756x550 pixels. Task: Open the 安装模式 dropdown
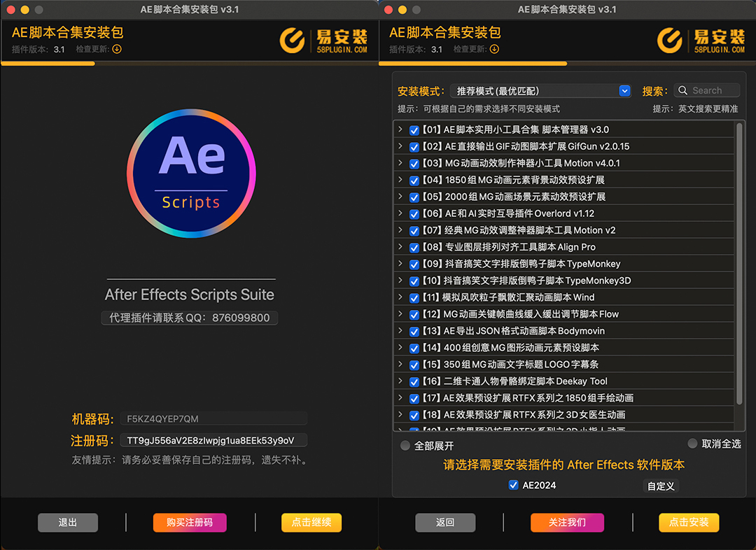(x=540, y=91)
